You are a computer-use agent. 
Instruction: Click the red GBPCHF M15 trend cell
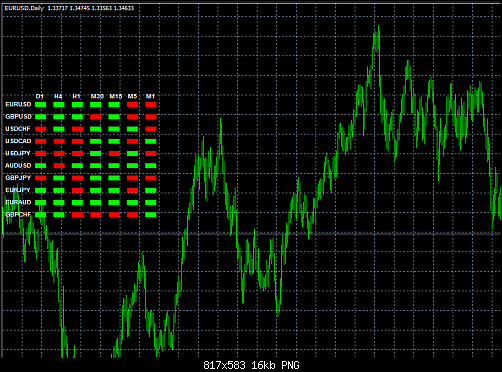pos(114,215)
